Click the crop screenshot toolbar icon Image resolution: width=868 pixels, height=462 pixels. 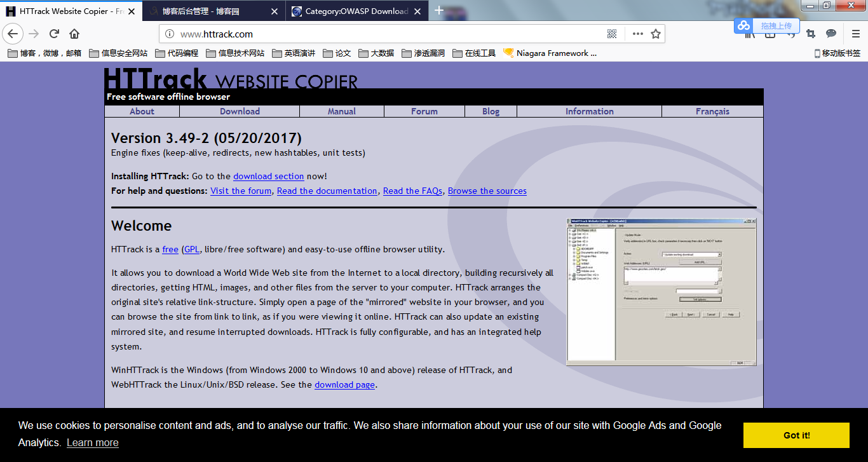pyautogui.click(x=811, y=34)
